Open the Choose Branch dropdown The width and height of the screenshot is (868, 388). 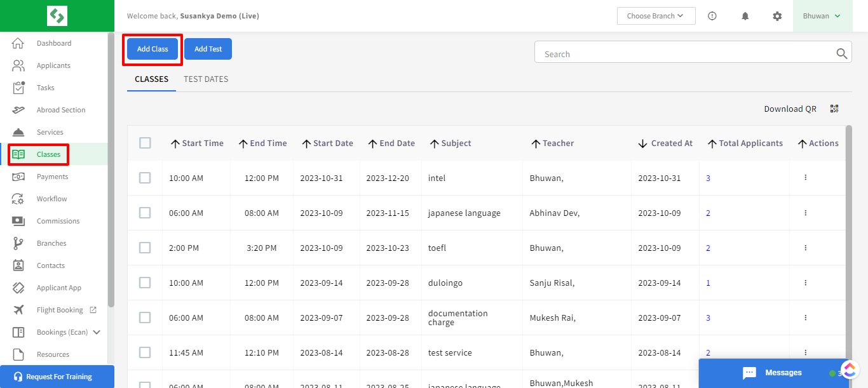click(656, 16)
